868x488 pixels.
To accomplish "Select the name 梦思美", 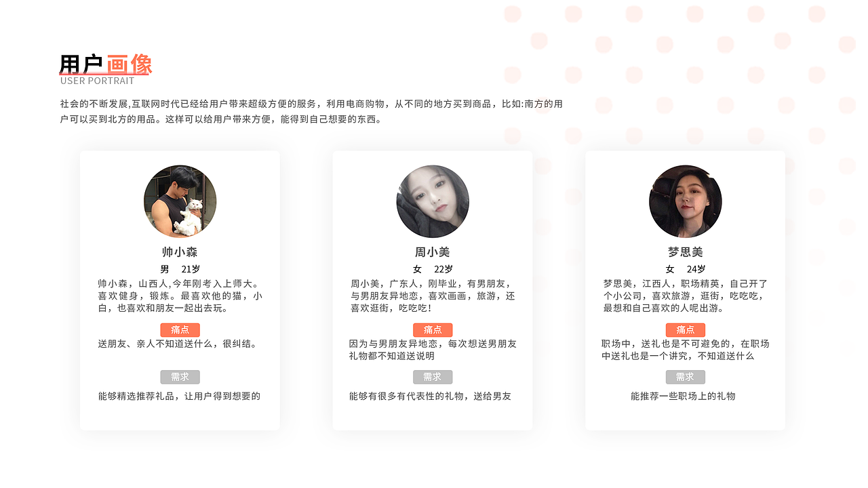I will (686, 252).
